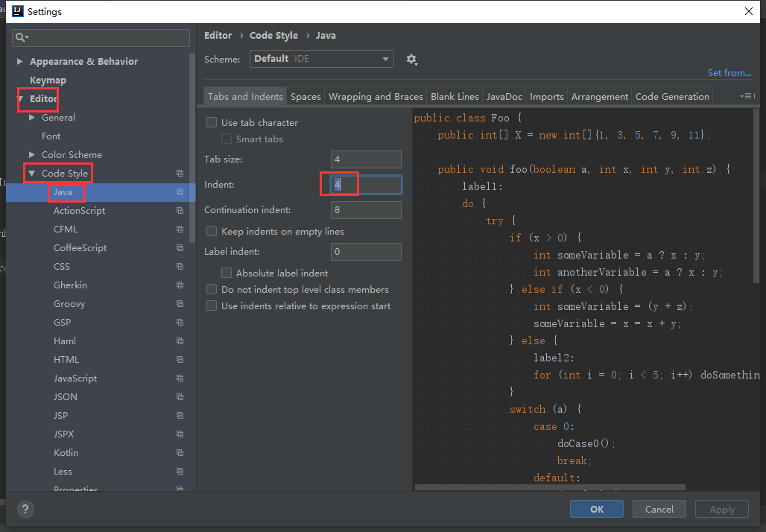Viewport: 766px width, 532px height.
Task: Select Kotlin under Code Style
Action: pyautogui.click(x=66, y=453)
